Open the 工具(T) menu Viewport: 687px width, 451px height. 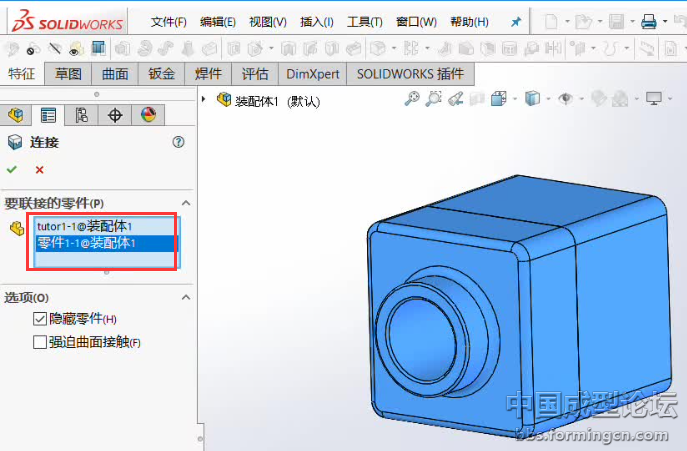[x=364, y=22]
